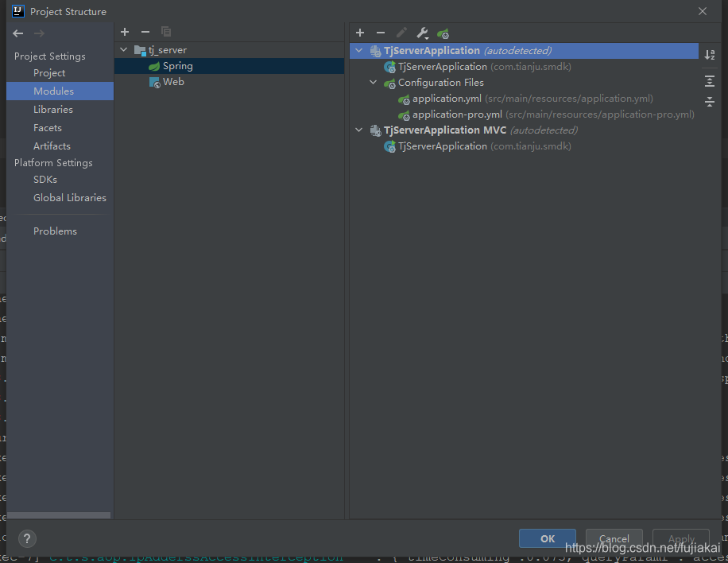Sort application contexts alphabetically

click(x=710, y=54)
